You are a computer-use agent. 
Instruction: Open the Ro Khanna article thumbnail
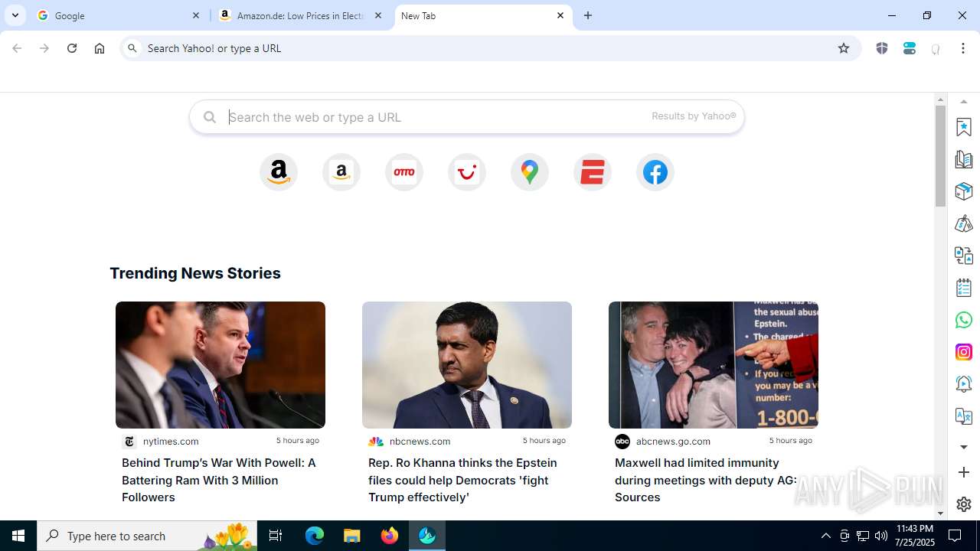(467, 365)
